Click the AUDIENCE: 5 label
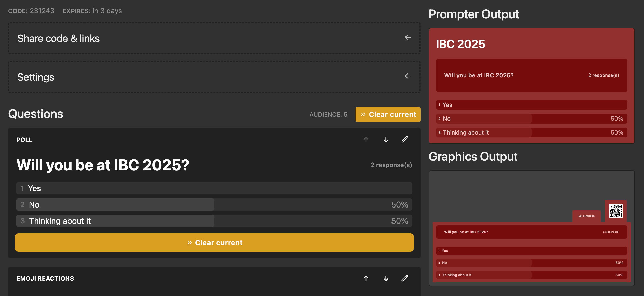The image size is (644, 296). point(328,115)
